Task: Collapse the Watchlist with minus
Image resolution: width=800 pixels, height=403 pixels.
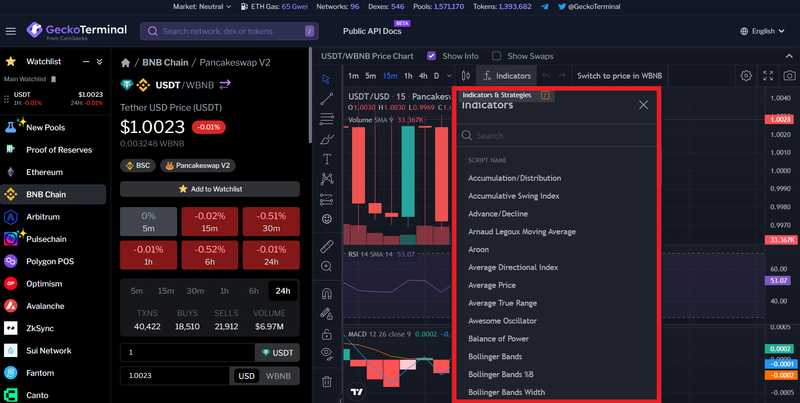Action: pos(86,62)
